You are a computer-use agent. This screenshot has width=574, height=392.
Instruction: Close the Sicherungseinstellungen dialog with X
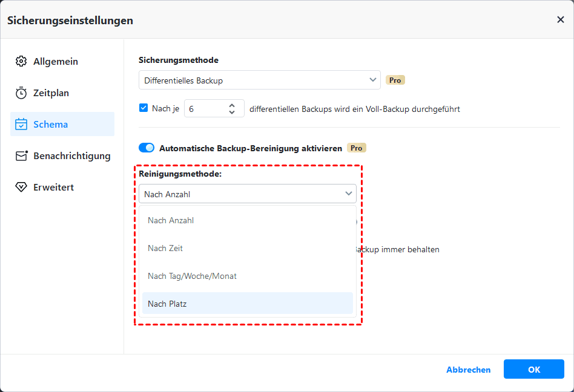coord(560,20)
